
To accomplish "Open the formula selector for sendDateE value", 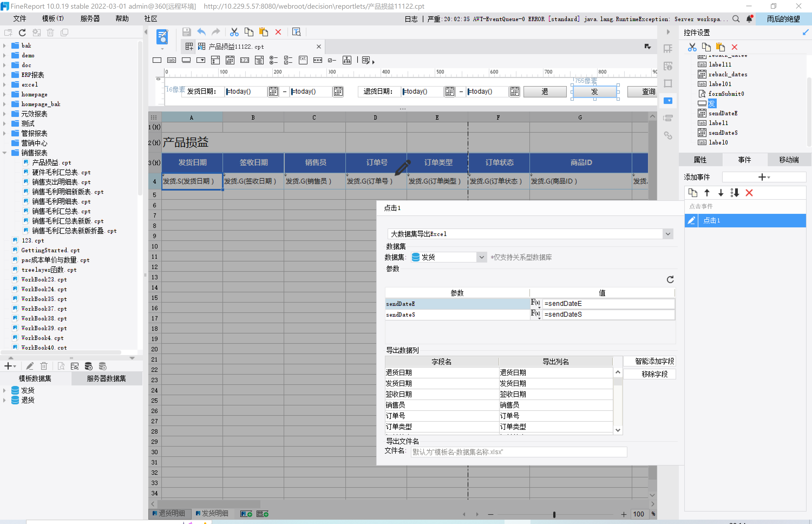I will tap(535, 303).
